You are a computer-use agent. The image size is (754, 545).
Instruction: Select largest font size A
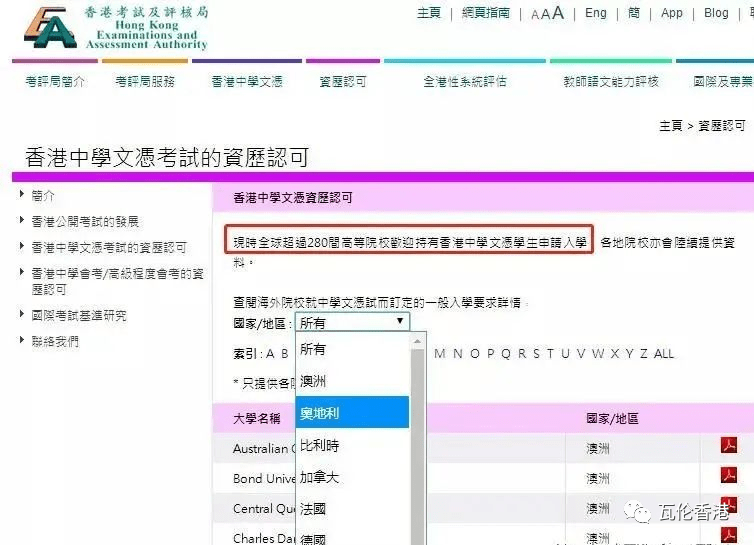pyautogui.click(x=558, y=13)
